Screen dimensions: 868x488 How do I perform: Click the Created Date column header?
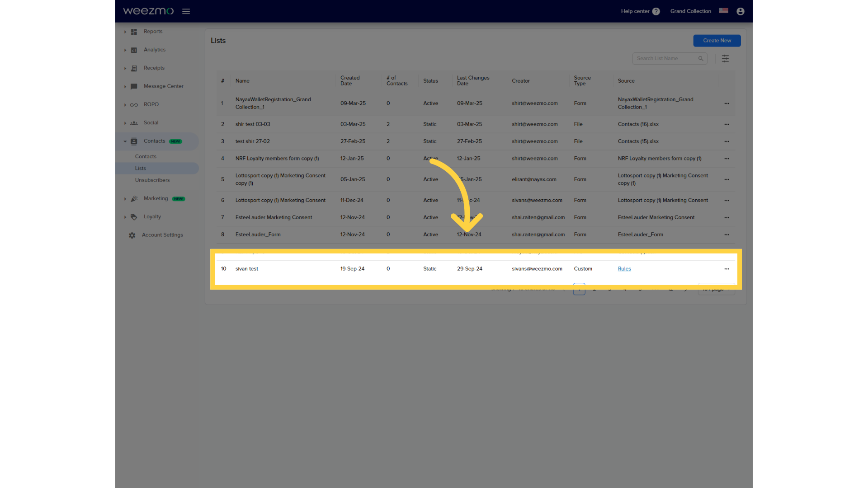point(350,81)
